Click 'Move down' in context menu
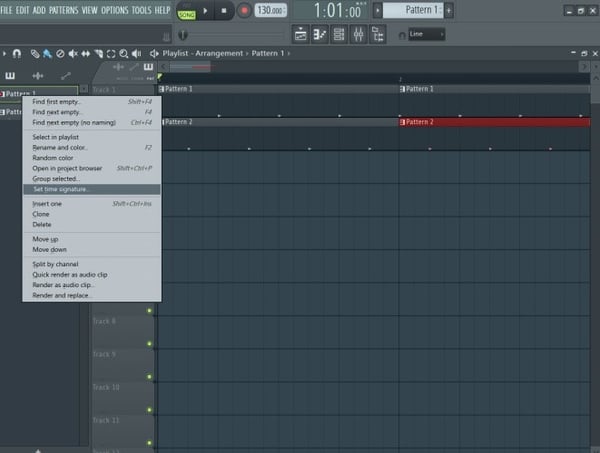The image size is (600, 453). 92,250
